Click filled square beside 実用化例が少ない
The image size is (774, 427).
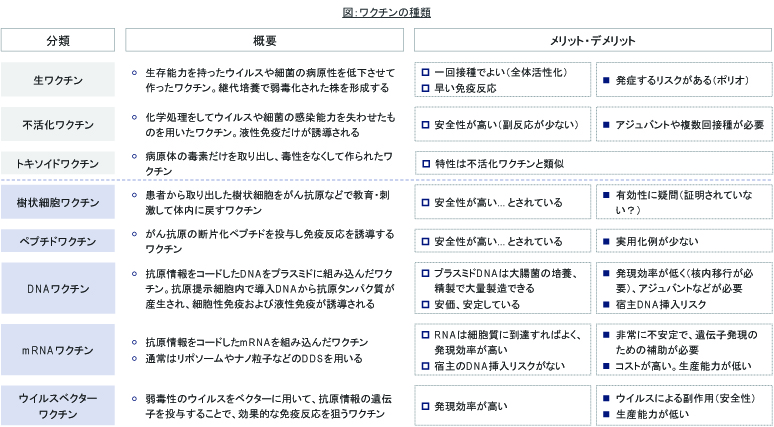606,241
